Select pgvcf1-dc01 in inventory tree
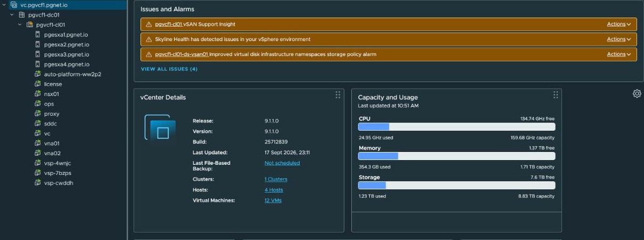Image resolution: width=644 pixels, height=240 pixels. click(43, 15)
